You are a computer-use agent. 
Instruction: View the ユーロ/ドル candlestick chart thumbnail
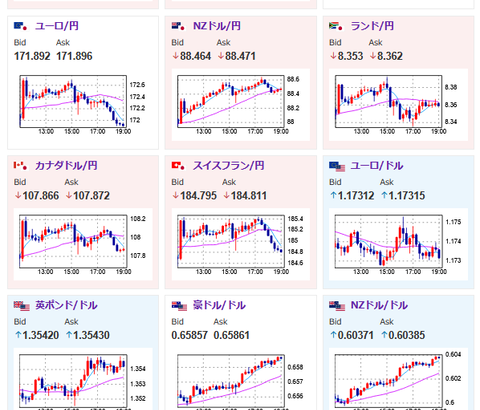click(398, 245)
